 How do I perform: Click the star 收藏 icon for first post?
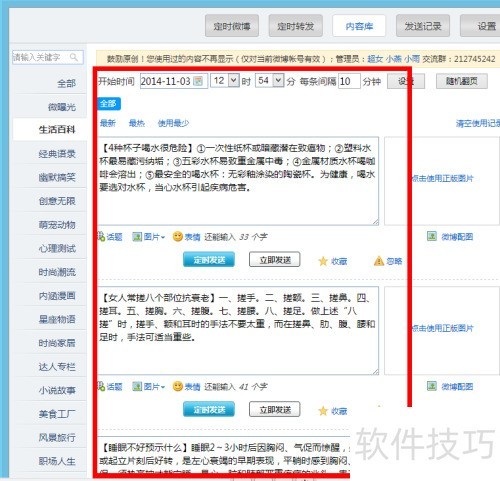click(x=323, y=261)
